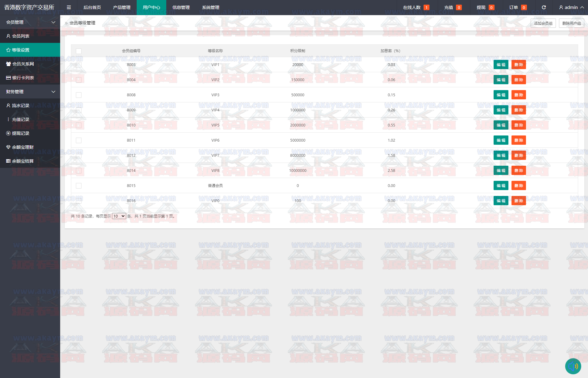
Task: Click the sidebar collapse hamburger icon
Action: [x=69, y=7]
